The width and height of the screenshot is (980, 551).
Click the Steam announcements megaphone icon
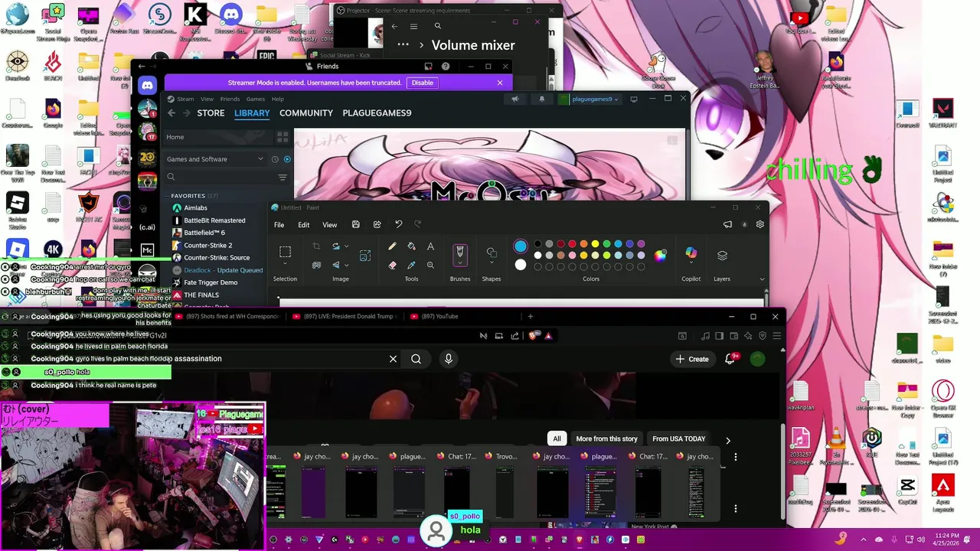(x=515, y=99)
